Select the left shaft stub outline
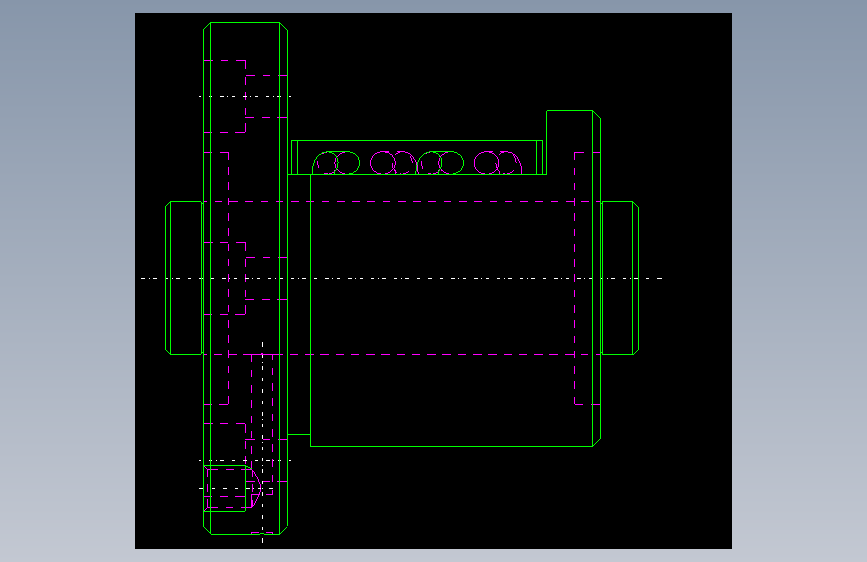 click(x=185, y=278)
